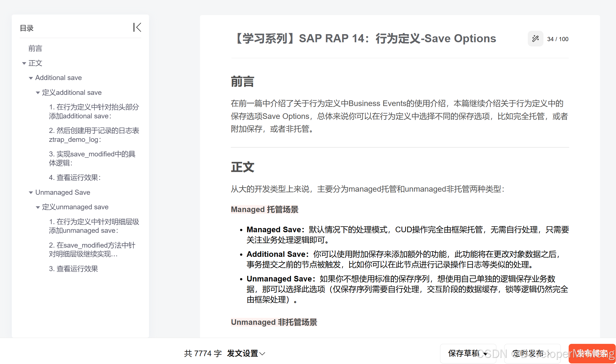
Task: Select last outline item 3. 查看运行效果
Action: pyautogui.click(x=73, y=269)
